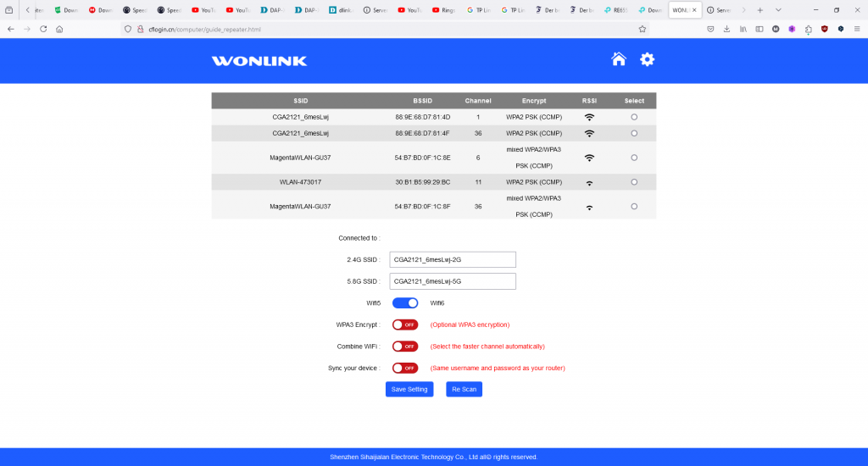The image size is (868, 466).
Task: Open the uBlock Origin shield extension
Action: point(825,30)
